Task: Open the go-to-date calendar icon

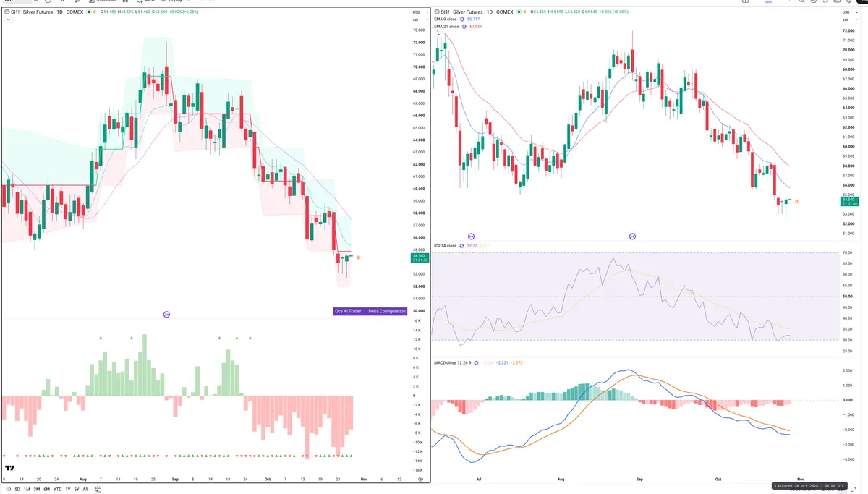Action: (99, 490)
